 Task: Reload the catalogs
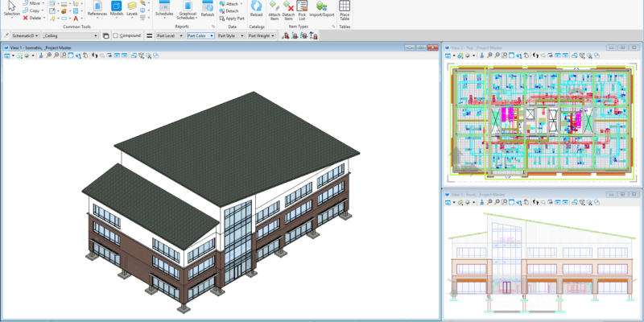(256, 9)
